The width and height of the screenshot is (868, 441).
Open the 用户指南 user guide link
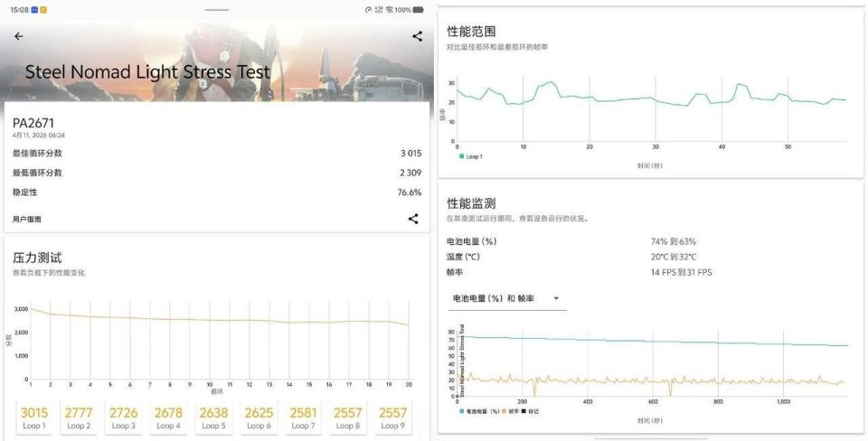click(x=26, y=219)
